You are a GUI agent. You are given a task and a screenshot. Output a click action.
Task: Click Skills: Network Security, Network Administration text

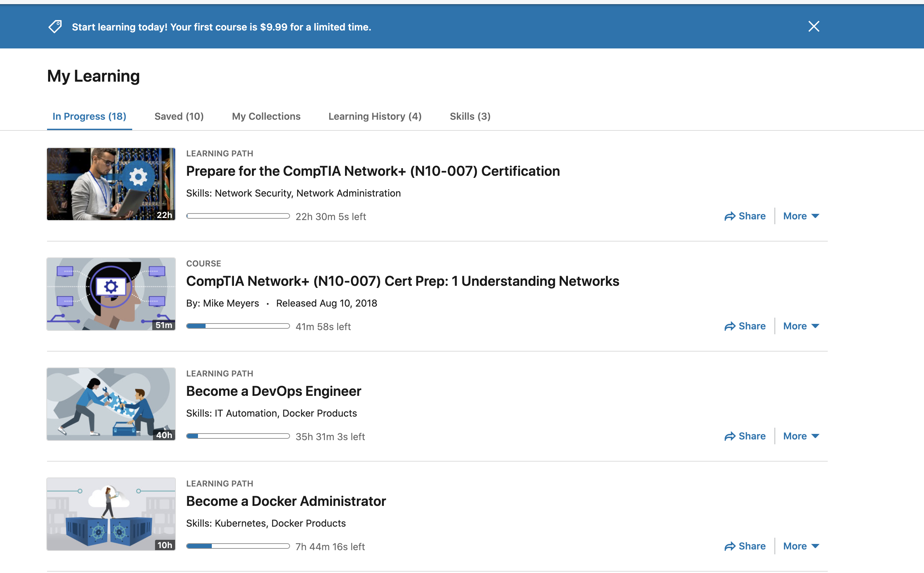click(293, 193)
